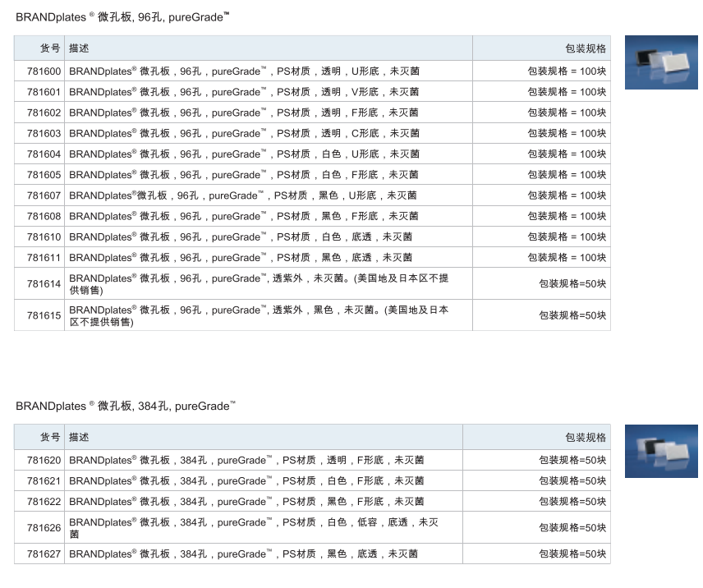Image resolution: width=703 pixels, height=588 pixels.
Task: Click the 透明 F形底 96孔 description
Action: click(x=244, y=113)
